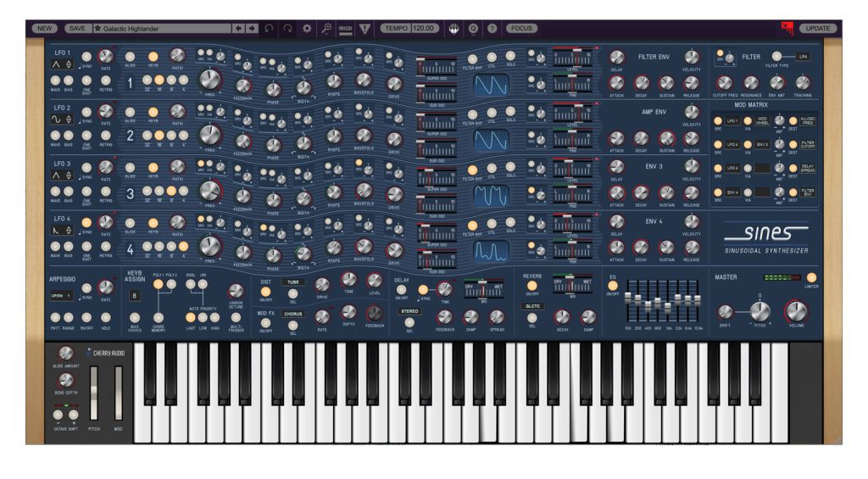Viewport: 868px width, 479px height.
Task: Click oscillator 1 waveform display
Action: click(491, 85)
